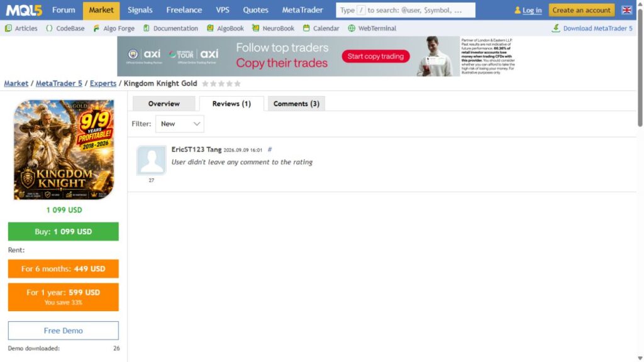Go to Market breadcrumb link
This screenshot has height=362, width=644.
(16, 84)
